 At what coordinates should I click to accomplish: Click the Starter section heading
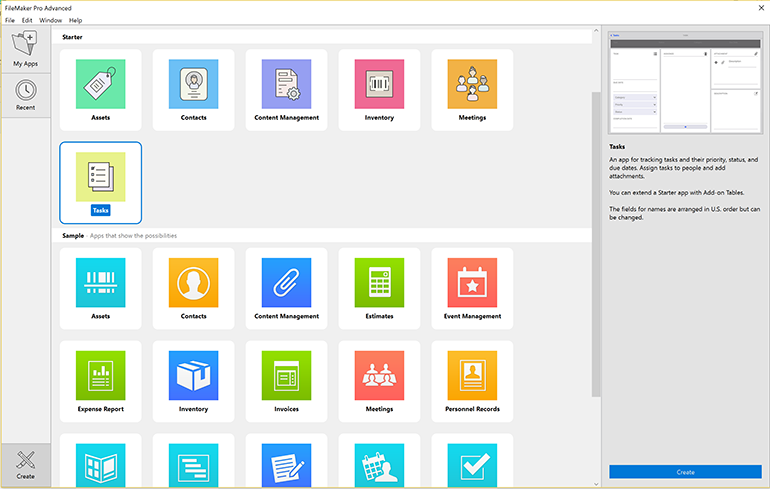point(72,37)
